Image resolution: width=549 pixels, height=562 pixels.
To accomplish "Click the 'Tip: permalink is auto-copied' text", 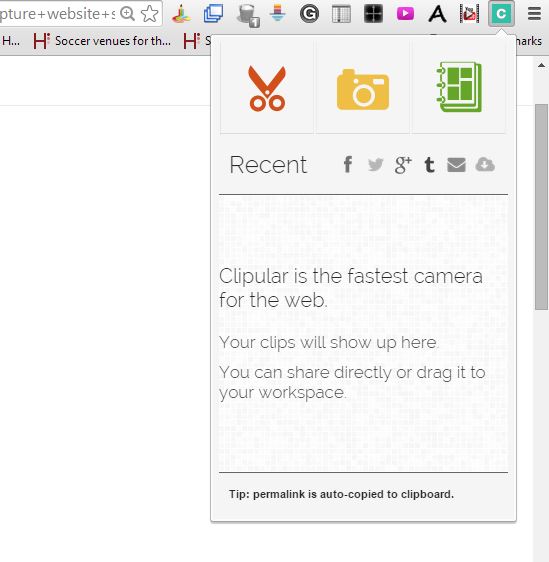I will [342, 494].
